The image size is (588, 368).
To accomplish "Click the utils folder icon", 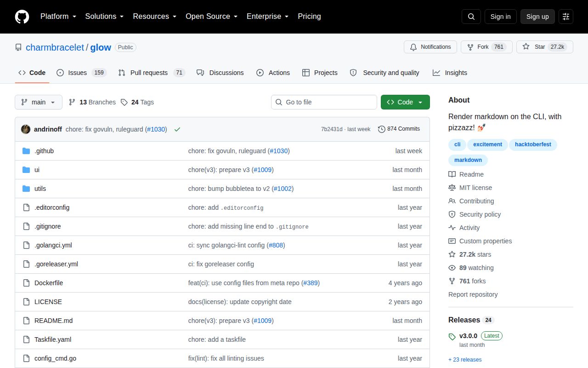I will coord(26,189).
